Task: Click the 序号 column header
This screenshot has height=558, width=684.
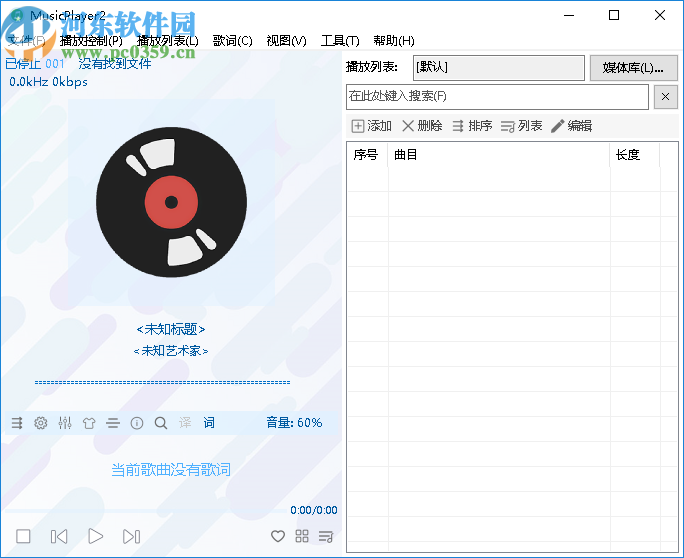Action: click(367, 154)
